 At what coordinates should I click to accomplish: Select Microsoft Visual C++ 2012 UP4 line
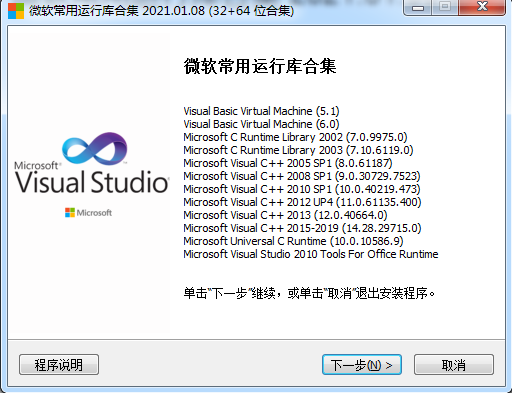point(302,202)
